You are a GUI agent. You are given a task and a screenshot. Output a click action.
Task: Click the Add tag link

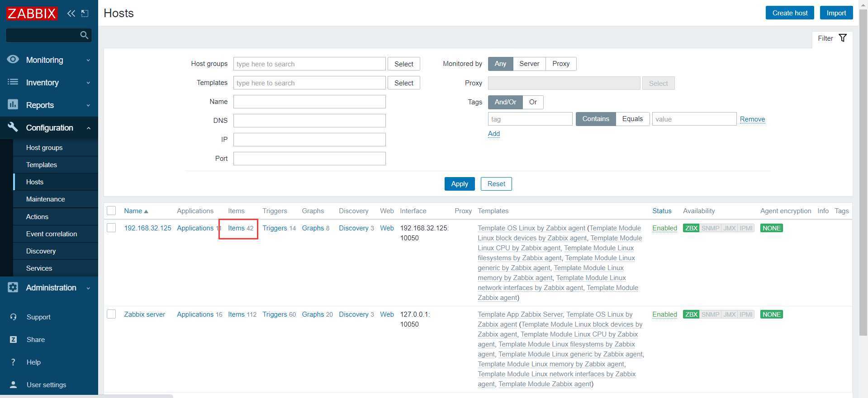(x=494, y=134)
